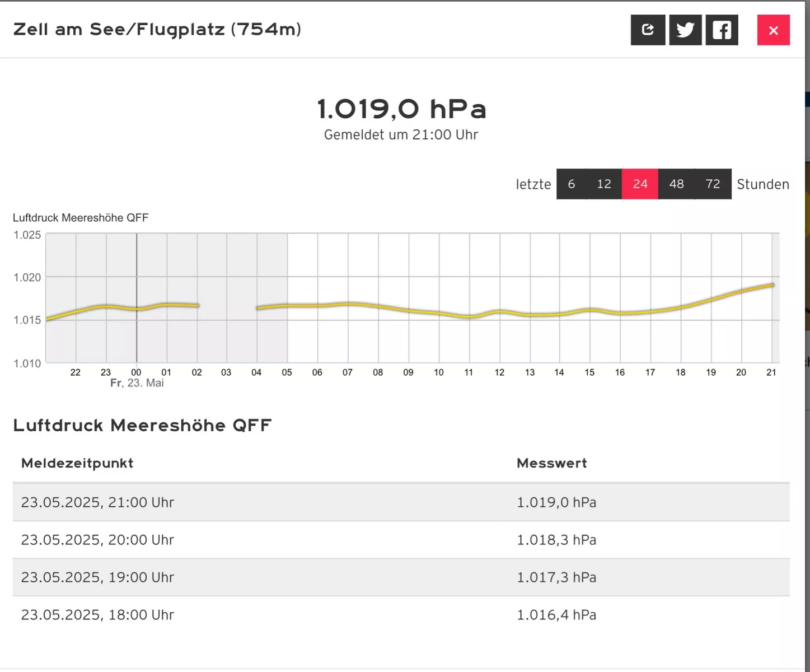Click chart line end at 21 o'clock
This screenshot has height=672, width=810.
pos(772,285)
